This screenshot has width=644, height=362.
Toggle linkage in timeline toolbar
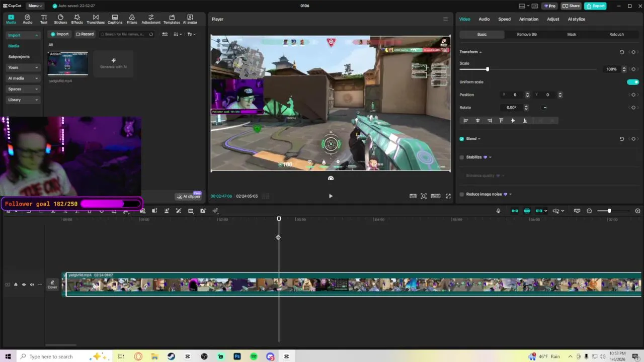pyautogui.click(x=539, y=211)
